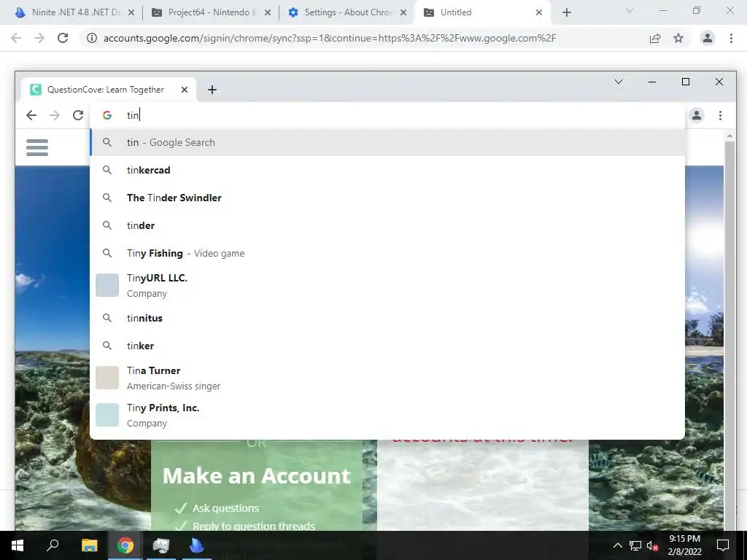Scrollbar up arrow on QuestionCove page

729,136
